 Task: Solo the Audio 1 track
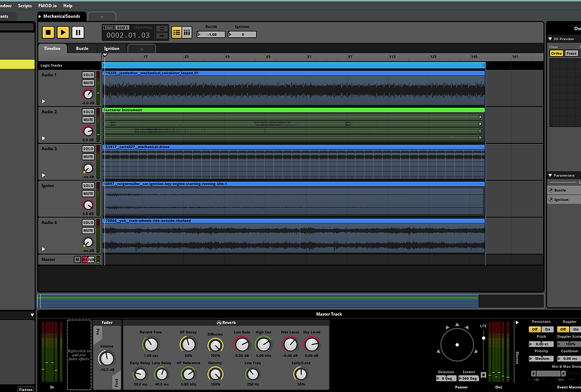(88, 75)
